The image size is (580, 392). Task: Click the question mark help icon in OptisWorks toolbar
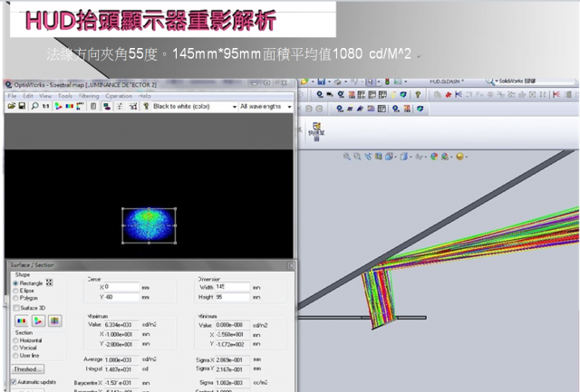[x=146, y=106]
